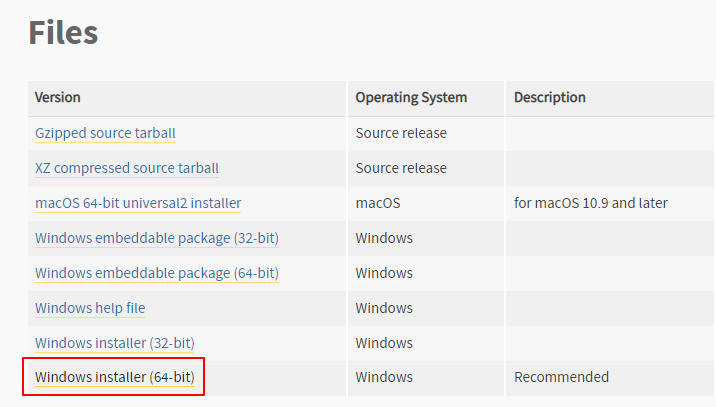
Task: Click Source release cell in Gzipped row
Action: click(x=401, y=133)
